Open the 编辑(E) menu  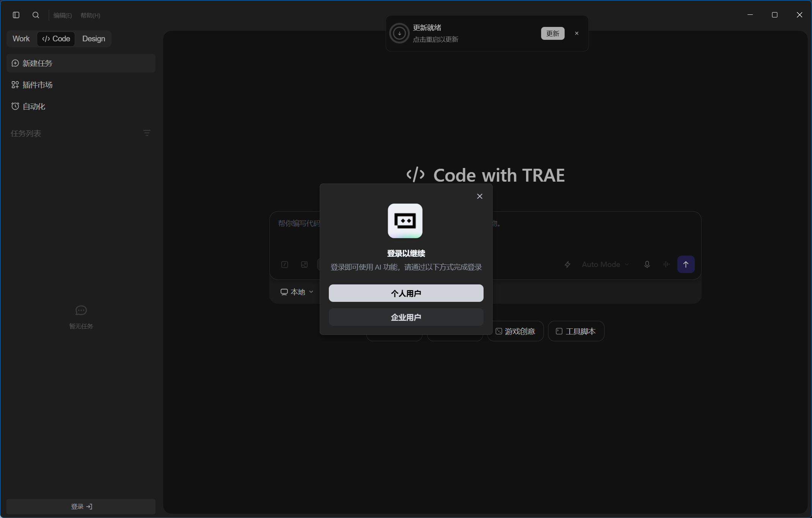click(63, 16)
